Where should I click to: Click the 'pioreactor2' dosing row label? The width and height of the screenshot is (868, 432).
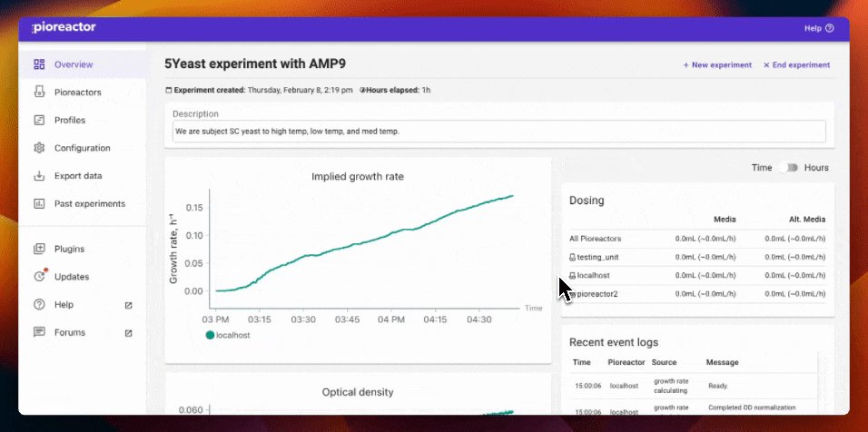pos(597,294)
